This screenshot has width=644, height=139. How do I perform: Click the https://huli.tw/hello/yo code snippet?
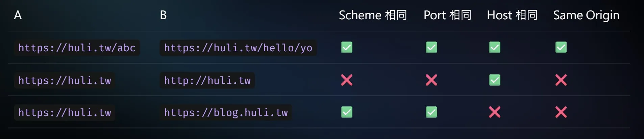point(238,48)
